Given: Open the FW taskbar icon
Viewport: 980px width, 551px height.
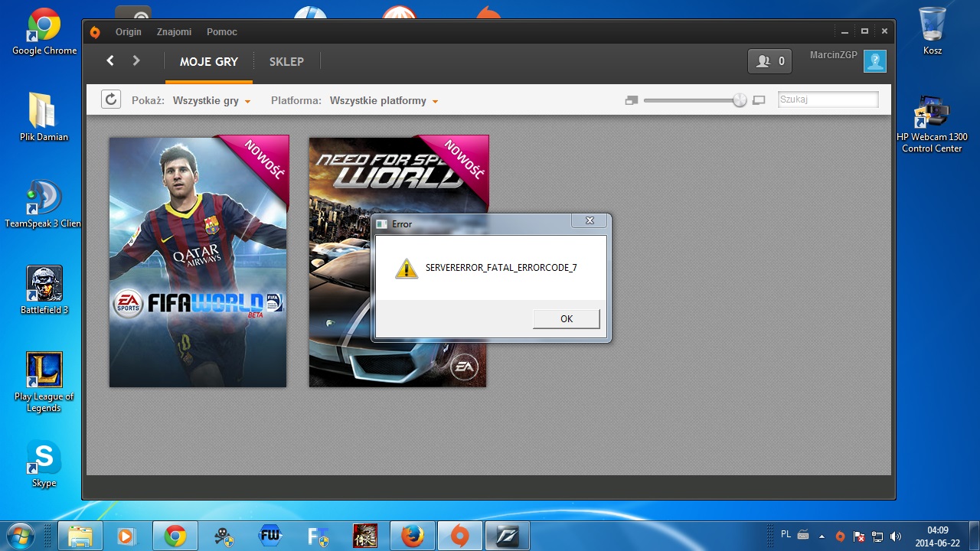Looking at the screenshot, I should (x=270, y=537).
